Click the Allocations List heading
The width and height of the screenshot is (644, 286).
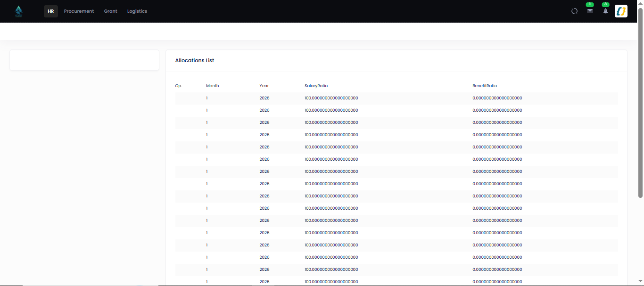pos(195,60)
